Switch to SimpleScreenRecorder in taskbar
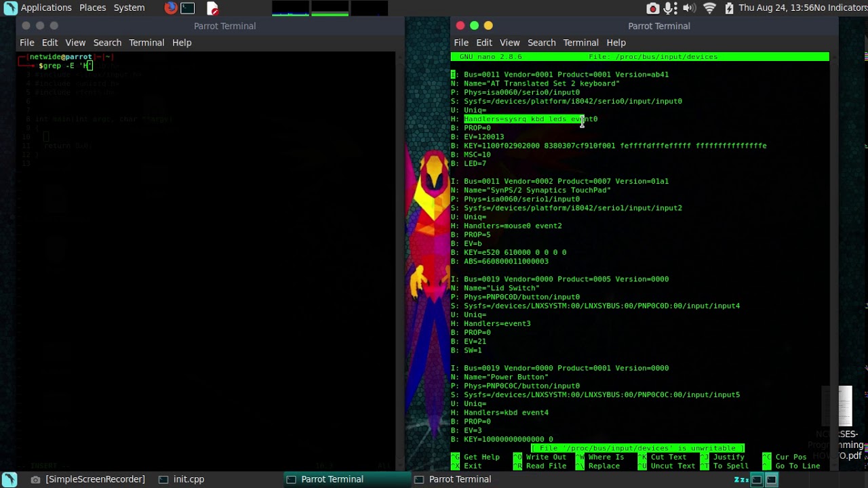This screenshot has width=868, height=488. point(88,479)
